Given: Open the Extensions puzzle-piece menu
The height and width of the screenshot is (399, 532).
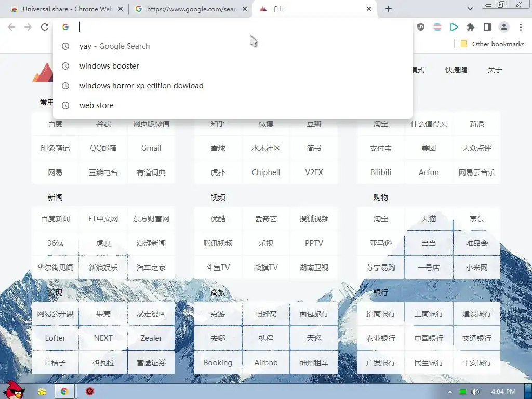Looking at the screenshot, I should tap(471, 27).
